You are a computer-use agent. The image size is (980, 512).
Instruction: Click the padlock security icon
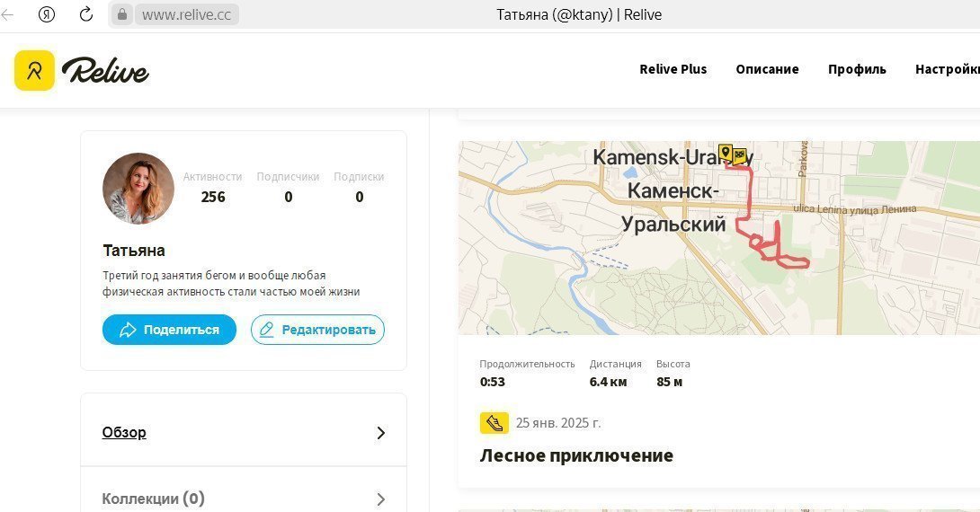(122, 13)
